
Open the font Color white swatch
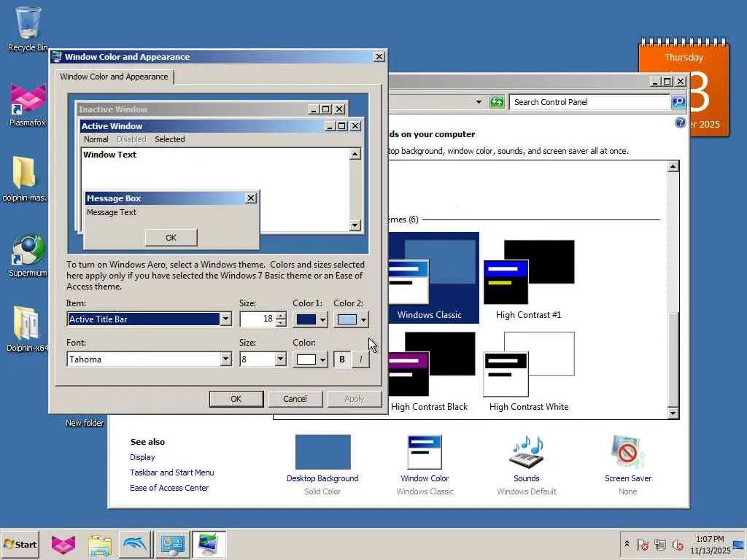point(310,359)
